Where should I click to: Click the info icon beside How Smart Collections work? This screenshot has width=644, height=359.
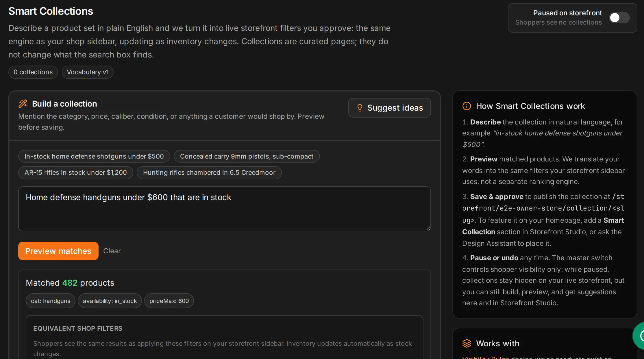click(467, 106)
